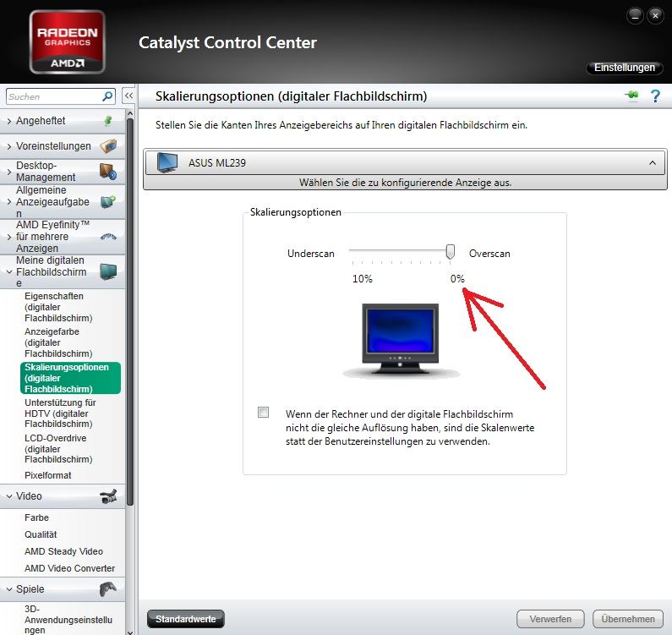
Task: Open help via question mark icon
Action: [x=655, y=96]
